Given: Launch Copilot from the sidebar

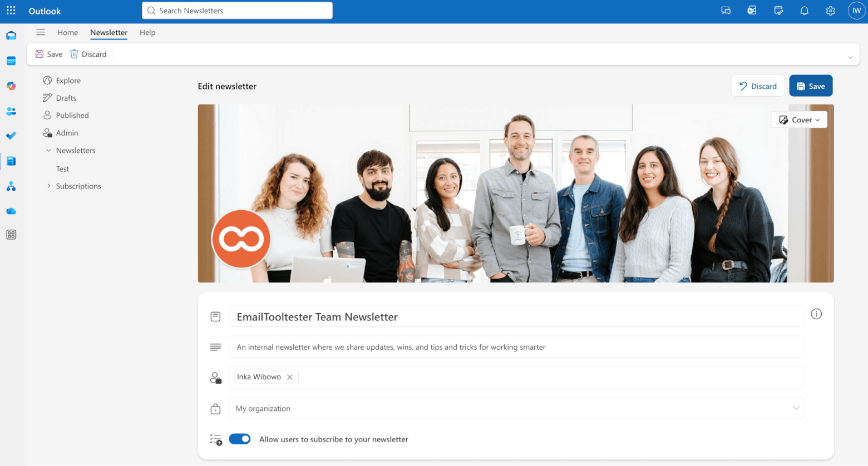Looking at the screenshot, I should coord(11,86).
